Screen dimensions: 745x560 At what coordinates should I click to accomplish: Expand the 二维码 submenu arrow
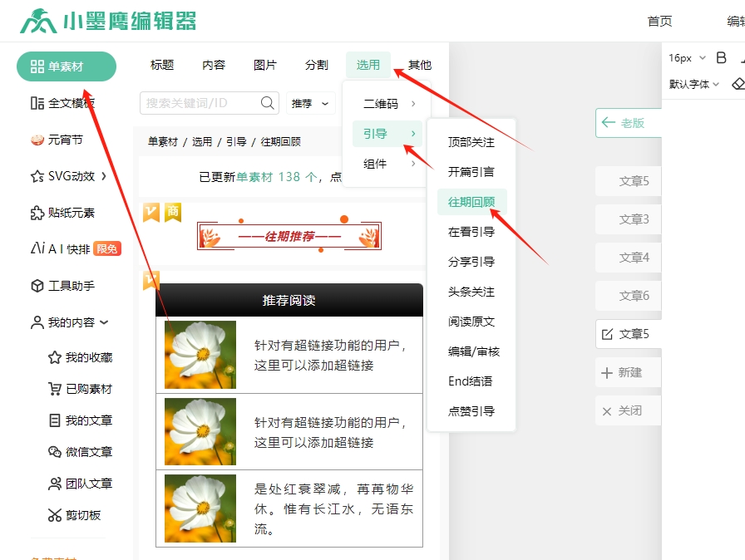[x=413, y=104]
